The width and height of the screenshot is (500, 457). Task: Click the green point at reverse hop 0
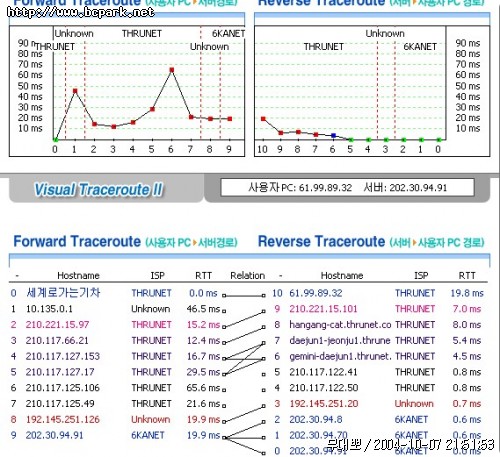click(x=439, y=140)
